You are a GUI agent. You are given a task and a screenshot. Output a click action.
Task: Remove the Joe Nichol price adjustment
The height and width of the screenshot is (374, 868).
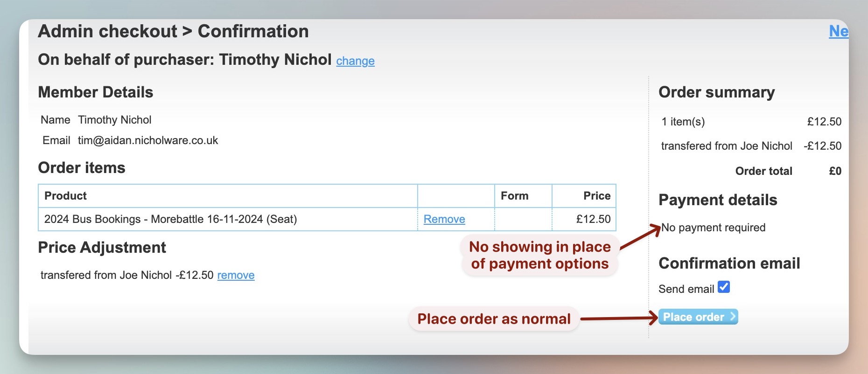tap(236, 275)
